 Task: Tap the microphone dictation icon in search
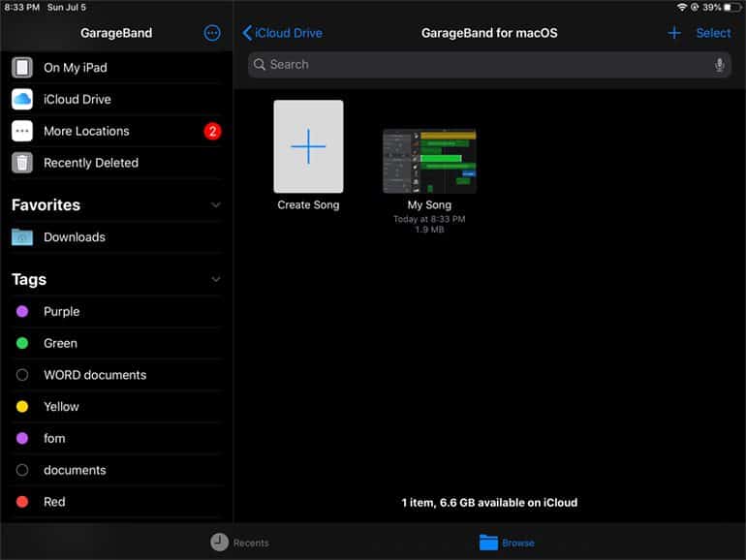(719, 65)
